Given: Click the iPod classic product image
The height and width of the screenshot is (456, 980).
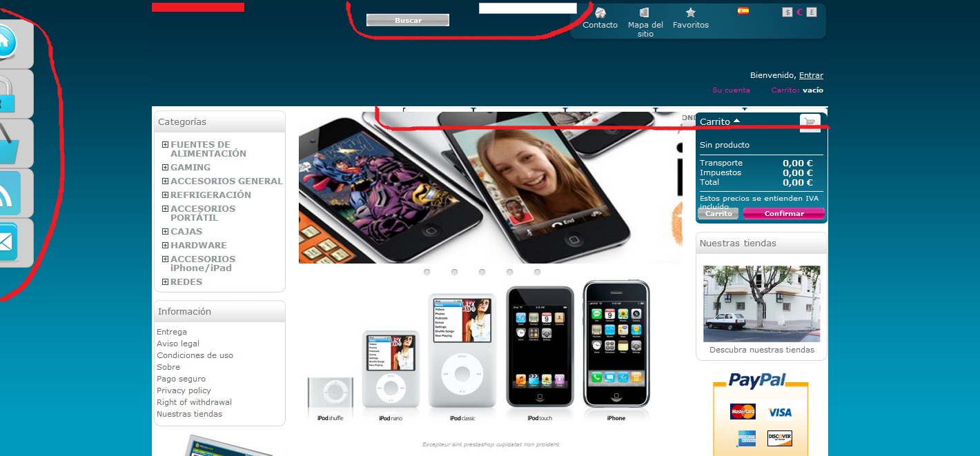Looking at the screenshot, I should [462, 352].
